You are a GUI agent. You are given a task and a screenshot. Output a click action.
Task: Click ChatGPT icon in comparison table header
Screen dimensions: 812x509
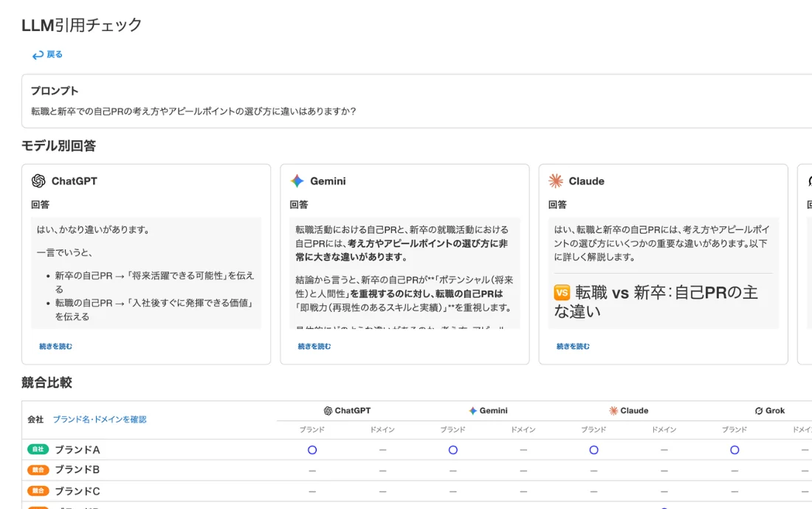328,411
